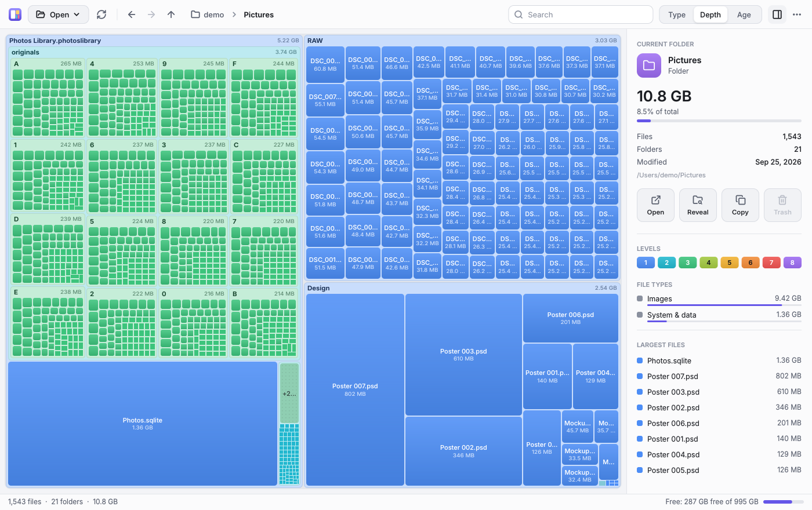
Task: Go forward with the right arrow
Action: tap(151, 14)
